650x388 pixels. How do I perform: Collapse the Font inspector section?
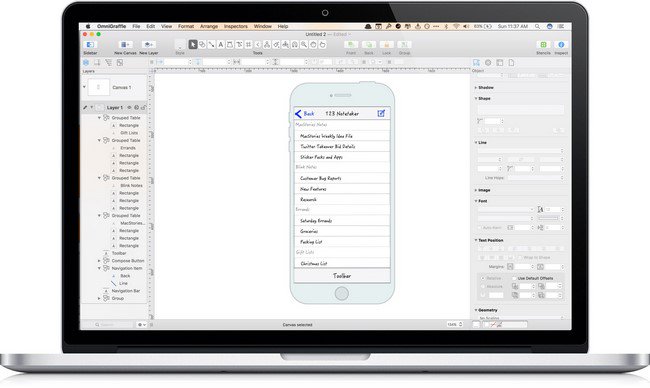click(475, 201)
